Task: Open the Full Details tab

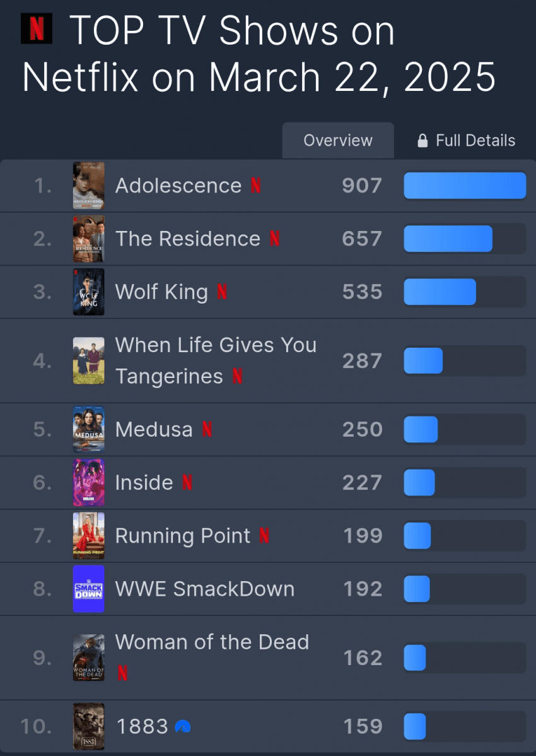Action: [x=465, y=140]
